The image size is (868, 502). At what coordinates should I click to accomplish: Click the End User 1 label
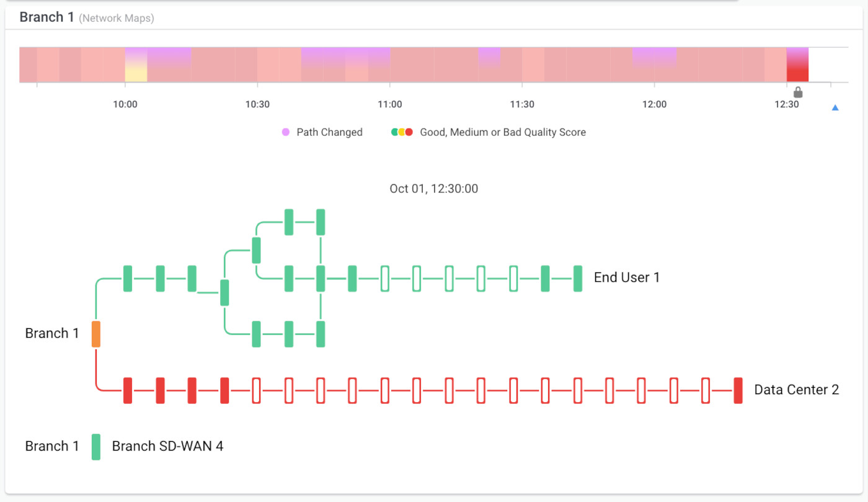click(x=626, y=277)
